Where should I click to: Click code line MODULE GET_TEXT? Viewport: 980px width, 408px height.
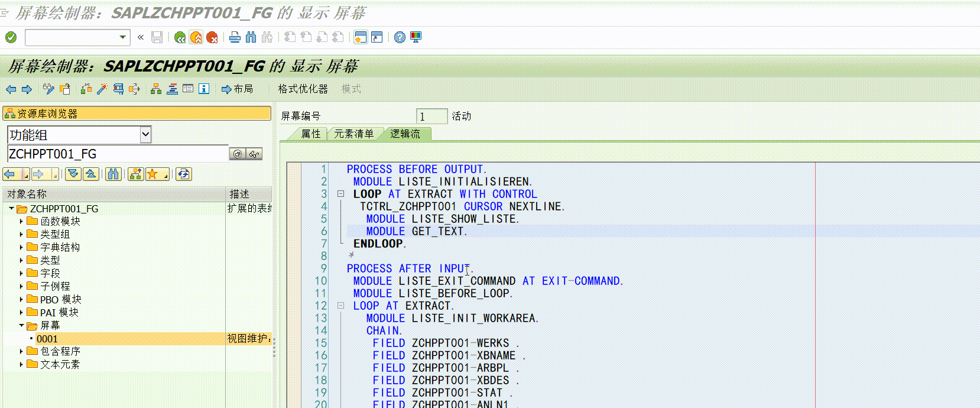[417, 231]
